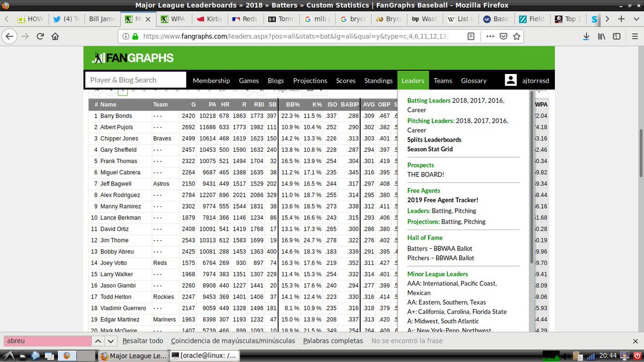
Task: Switch to the Twitter (4) tab
Action: coord(66,19)
